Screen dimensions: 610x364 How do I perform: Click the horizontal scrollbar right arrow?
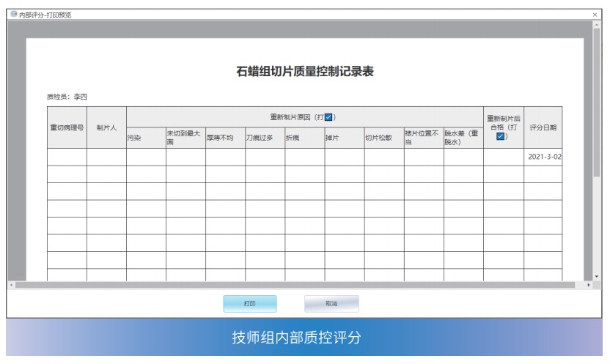click(588, 285)
